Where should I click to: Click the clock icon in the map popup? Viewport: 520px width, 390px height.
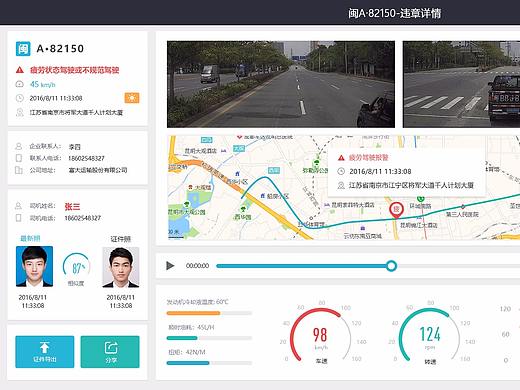(x=341, y=171)
